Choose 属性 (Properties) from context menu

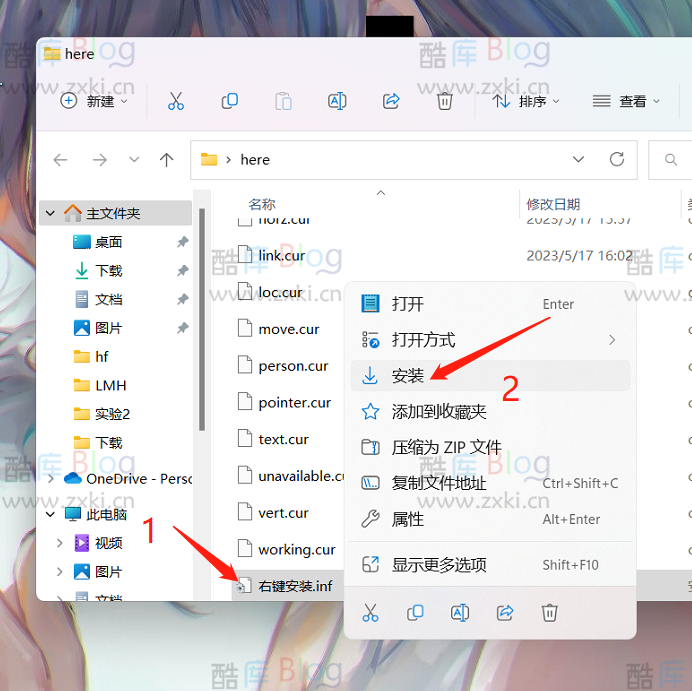pos(408,519)
